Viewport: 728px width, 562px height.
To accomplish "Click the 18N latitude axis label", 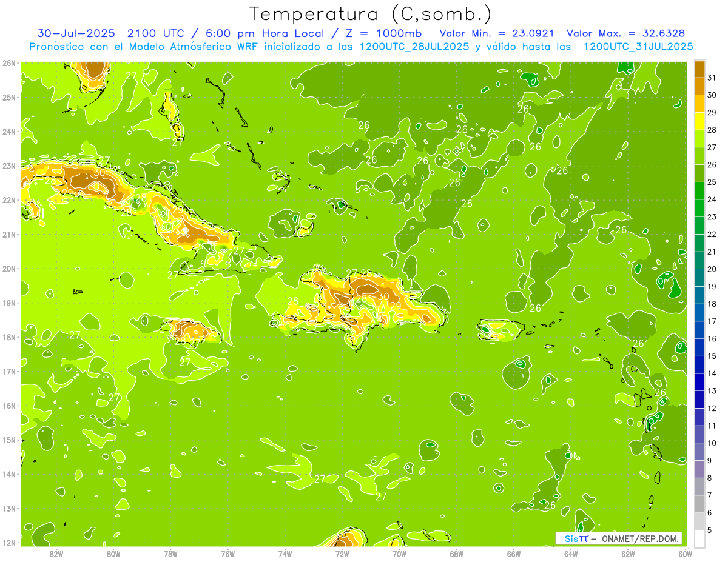I will coord(9,336).
